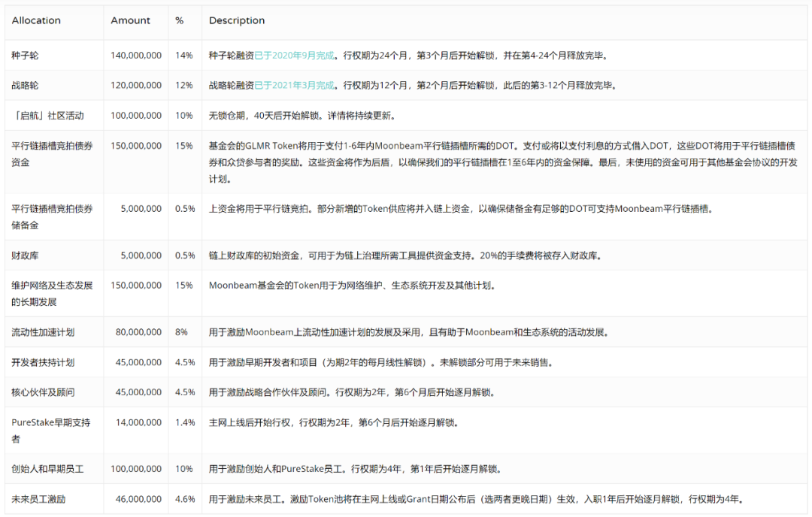Click the description starting 链上财政库的初始资金
The image size is (812, 517).
point(405,255)
